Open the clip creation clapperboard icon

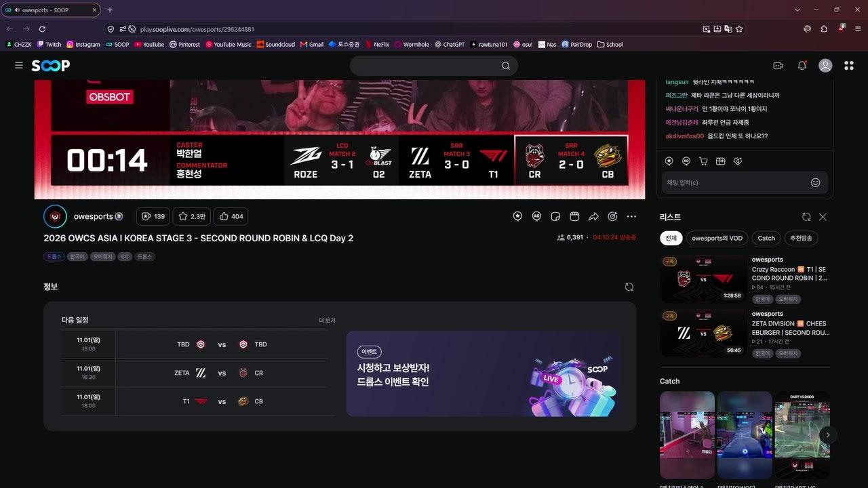pyautogui.click(x=574, y=216)
